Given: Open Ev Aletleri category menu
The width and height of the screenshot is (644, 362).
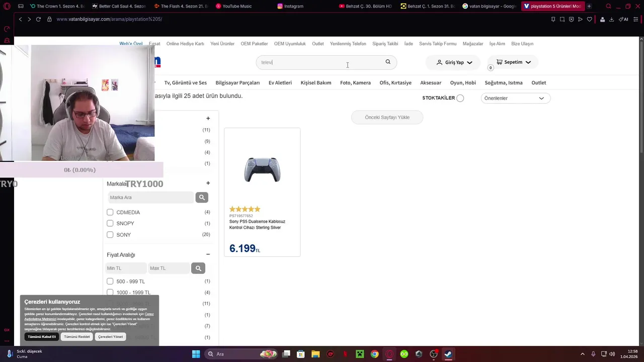Looking at the screenshot, I should [x=280, y=83].
